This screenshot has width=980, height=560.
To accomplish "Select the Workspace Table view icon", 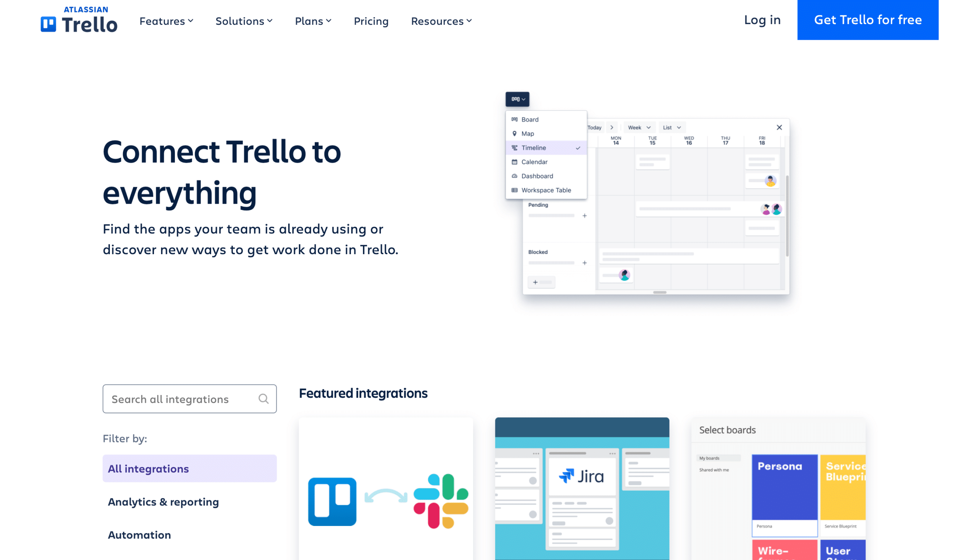I will (514, 190).
